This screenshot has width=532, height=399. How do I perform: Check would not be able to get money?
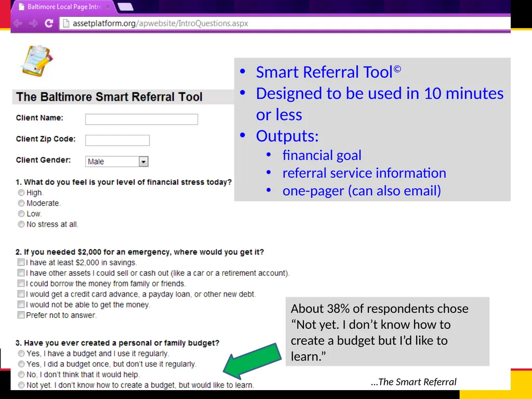[x=21, y=304]
